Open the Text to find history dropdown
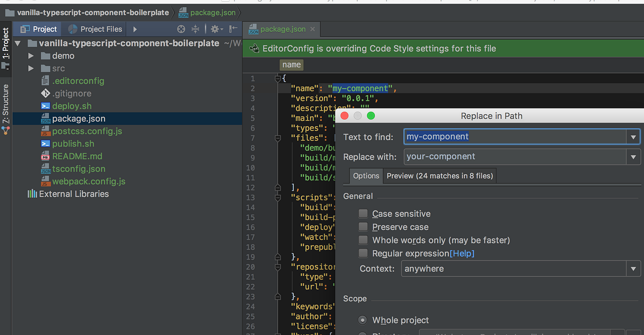644x335 pixels. 633,137
